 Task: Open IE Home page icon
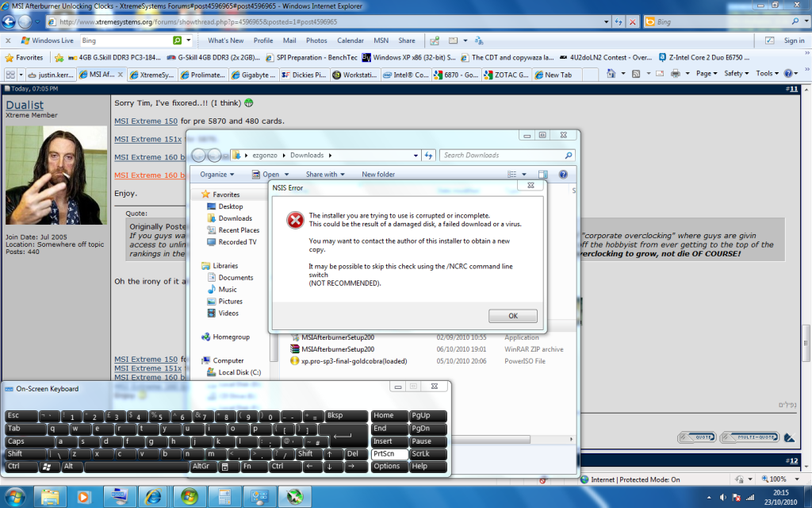tap(611, 74)
